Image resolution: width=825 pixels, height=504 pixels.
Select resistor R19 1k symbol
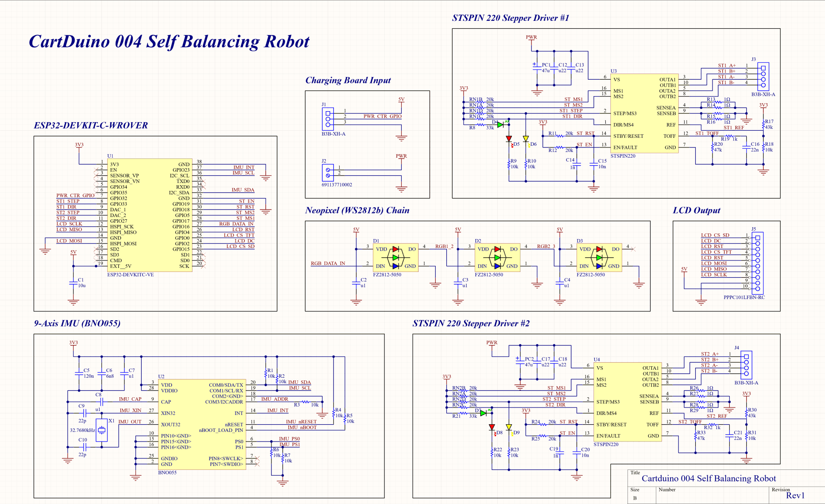point(729,136)
